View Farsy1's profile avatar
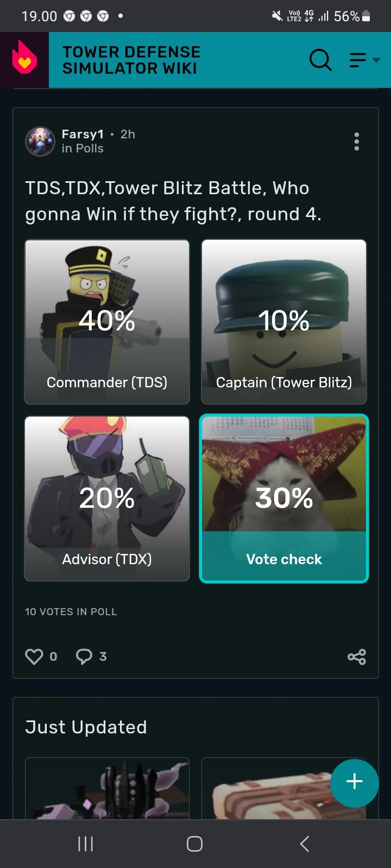This screenshot has height=868, width=391. point(40,141)
